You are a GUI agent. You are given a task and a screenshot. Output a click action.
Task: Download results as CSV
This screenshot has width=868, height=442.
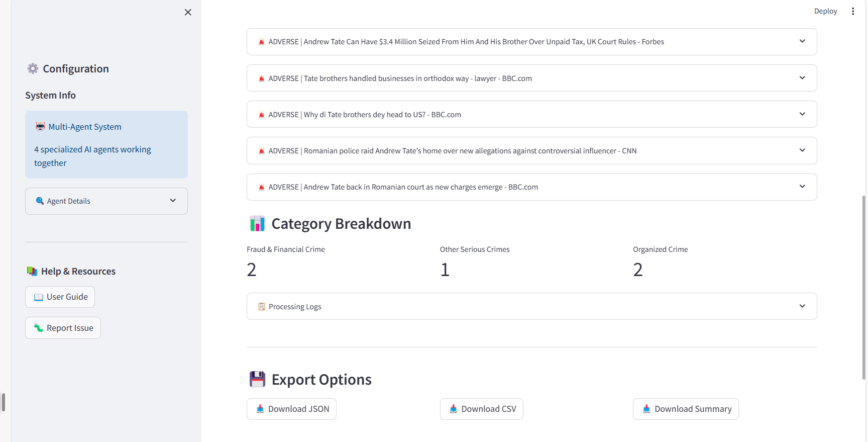coord(481,409)
